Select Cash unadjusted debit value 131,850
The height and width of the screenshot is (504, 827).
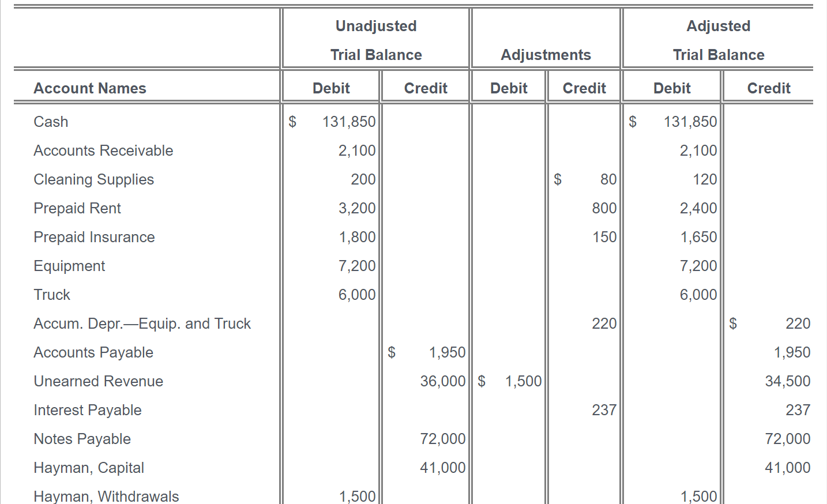348,122
